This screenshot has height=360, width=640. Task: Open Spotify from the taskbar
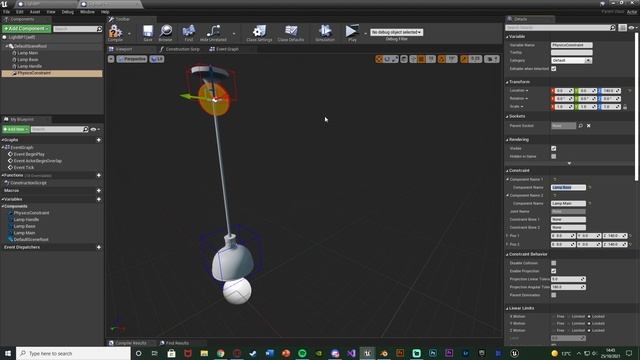coord(302,353)
